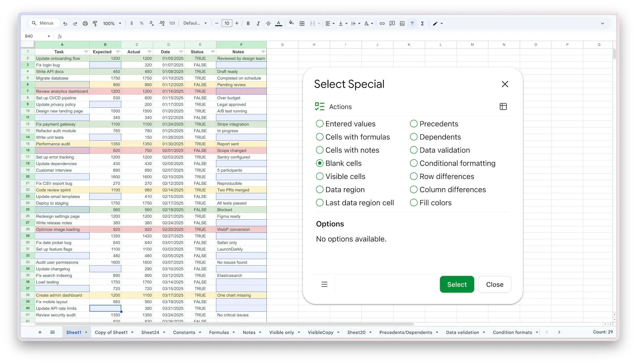637x364 pixels.
Task: Select the Blank cells radio button
Action: click(319, 163)
